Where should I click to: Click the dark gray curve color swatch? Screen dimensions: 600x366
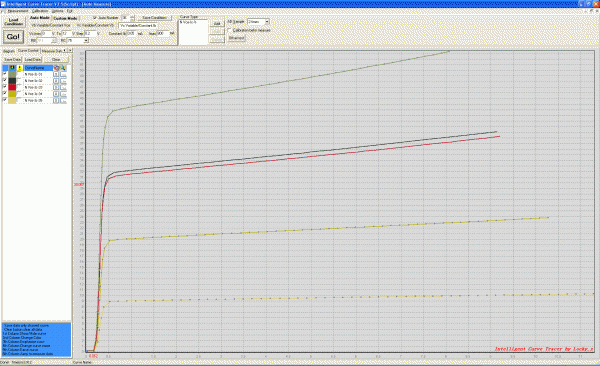(12, 81)
